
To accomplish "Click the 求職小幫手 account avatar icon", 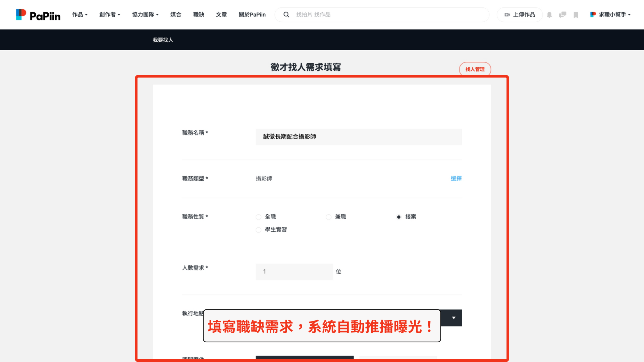I will click(593, 14).
